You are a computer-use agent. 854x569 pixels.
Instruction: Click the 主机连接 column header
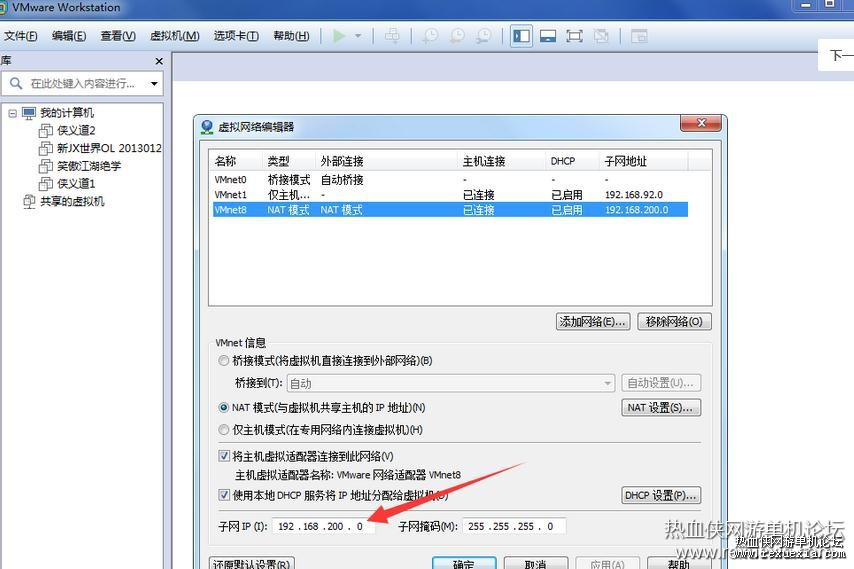(x=501, y=161)
